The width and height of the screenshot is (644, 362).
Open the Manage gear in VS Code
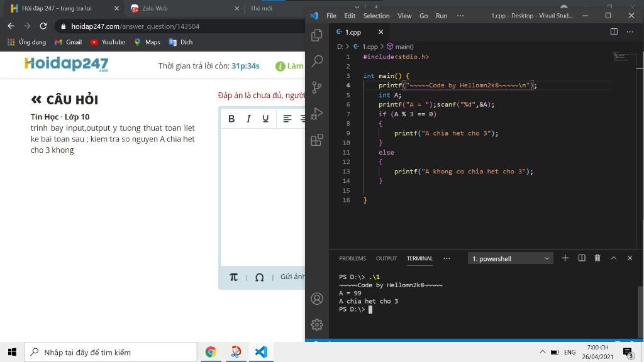click(317, 325)
